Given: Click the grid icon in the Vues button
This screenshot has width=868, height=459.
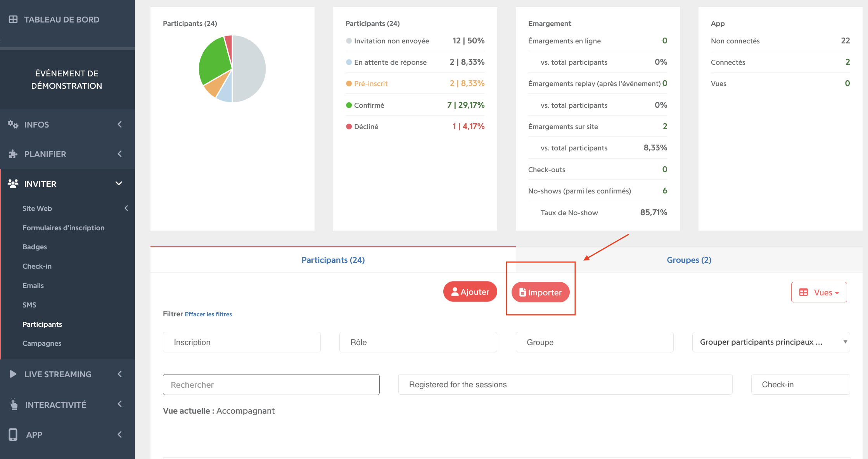Looking at the screenshot, I should coord(804,293).
